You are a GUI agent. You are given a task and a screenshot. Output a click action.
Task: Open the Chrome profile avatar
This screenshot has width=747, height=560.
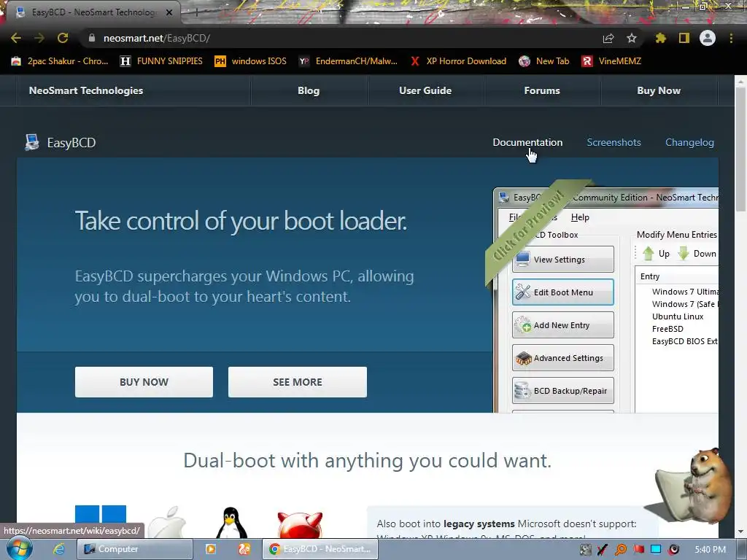708,38
